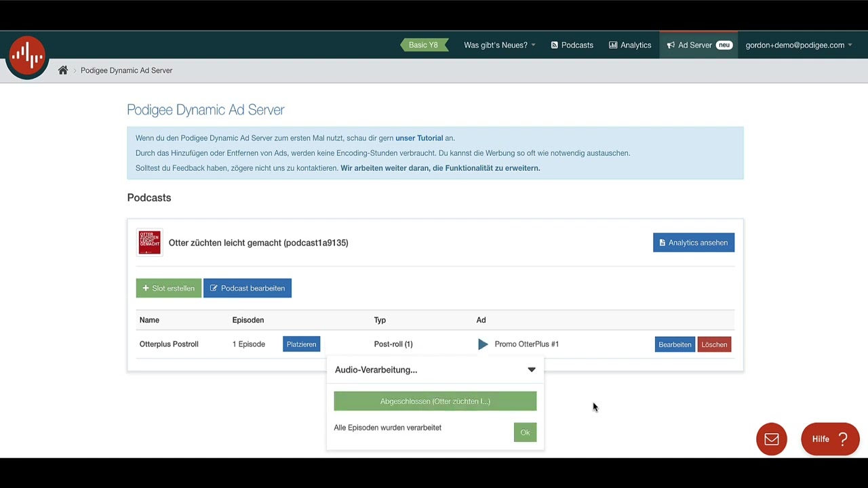Click Analytics ansehen button

pos(694,243)
